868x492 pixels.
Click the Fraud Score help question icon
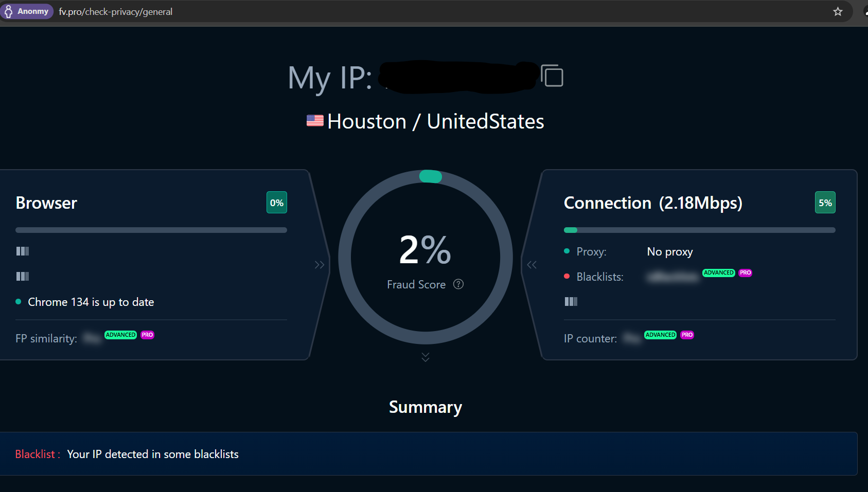(458, 284)
